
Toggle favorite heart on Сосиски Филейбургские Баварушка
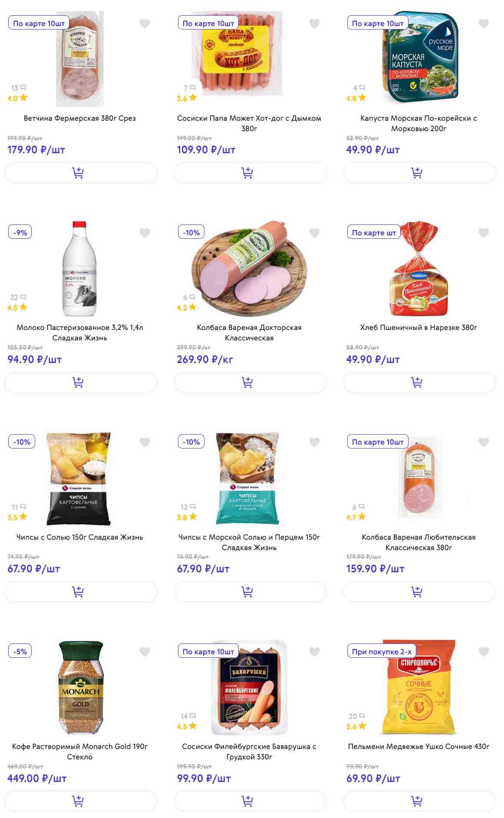click(x=314, y=652)
